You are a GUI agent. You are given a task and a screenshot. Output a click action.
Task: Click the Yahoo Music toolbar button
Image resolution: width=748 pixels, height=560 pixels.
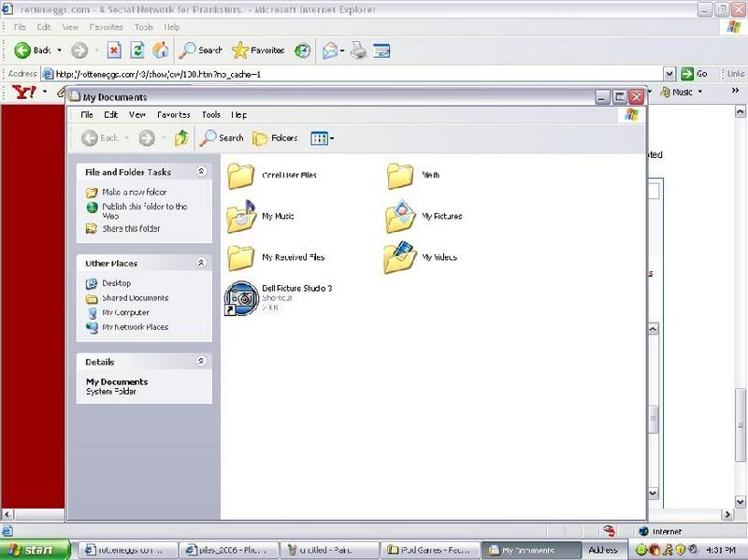tap(676, 92)
